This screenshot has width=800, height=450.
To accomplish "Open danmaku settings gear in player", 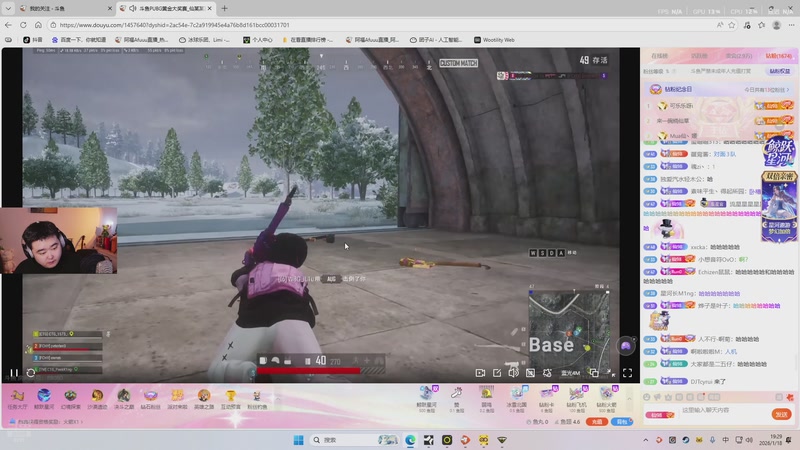I will click(547, 373).
